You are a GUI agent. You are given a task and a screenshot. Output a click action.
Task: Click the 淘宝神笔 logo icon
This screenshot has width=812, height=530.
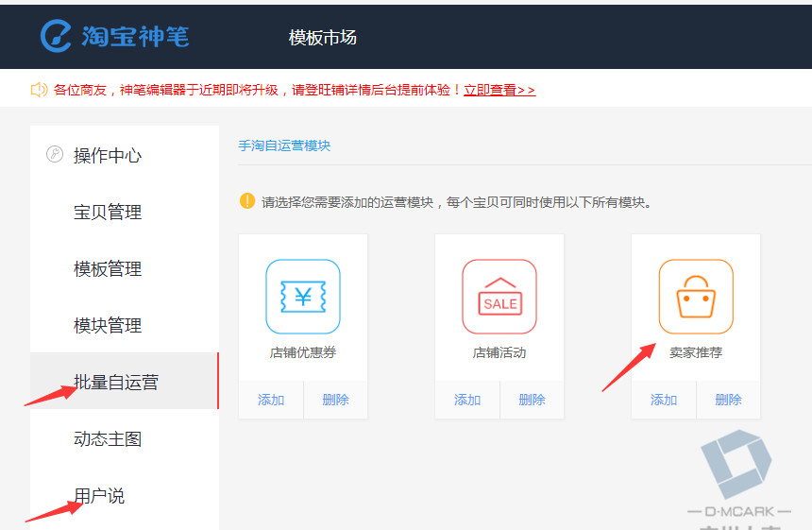click(x=56, y=36)
